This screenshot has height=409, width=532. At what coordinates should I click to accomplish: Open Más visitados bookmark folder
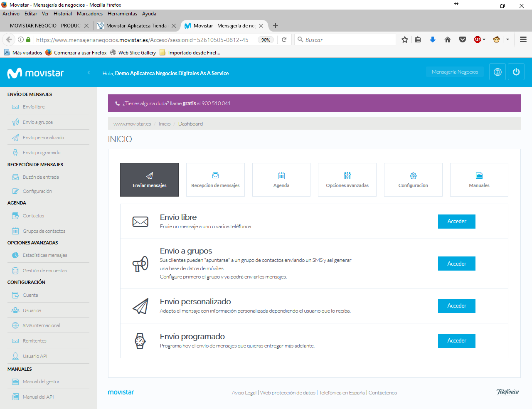(x=23, y=53)
